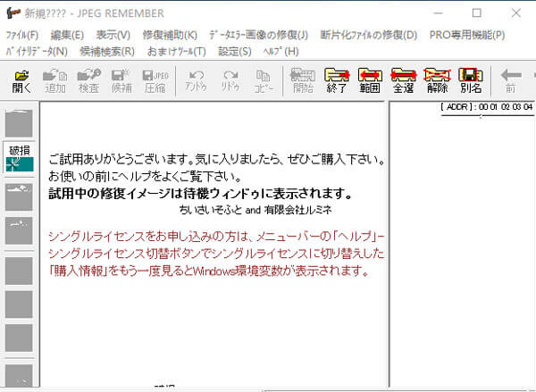Click the 範囲 (Range) toolbar icon
The width and height of the screenshot is (536, 392).
click(370, 81)
